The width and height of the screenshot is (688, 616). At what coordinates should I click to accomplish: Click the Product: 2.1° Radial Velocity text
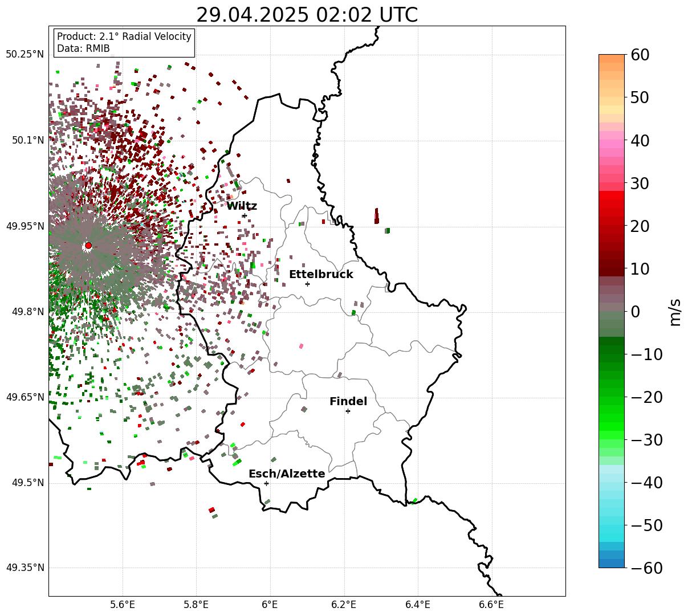[124, 36]
